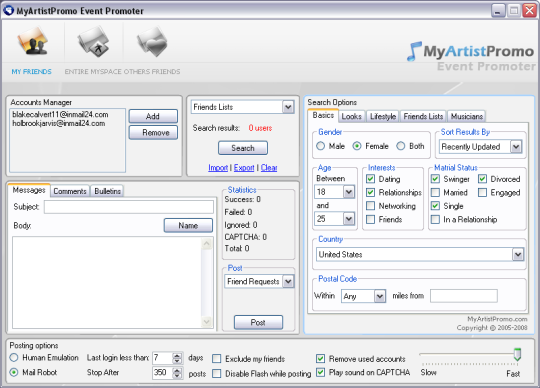Switch to the Musicians tab
This screenshot has height=388, width=540.
click(x=467, y=116)
